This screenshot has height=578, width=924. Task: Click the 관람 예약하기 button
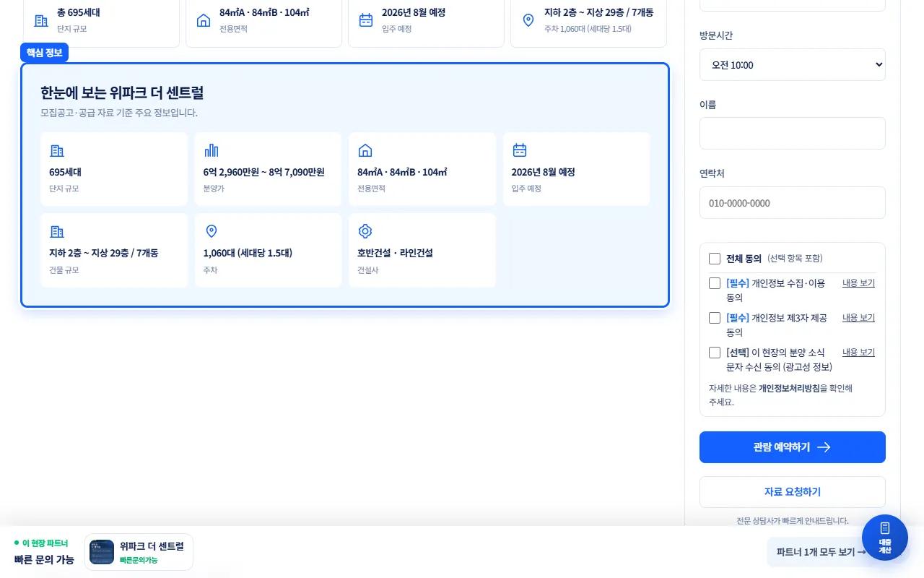[793, 447]
